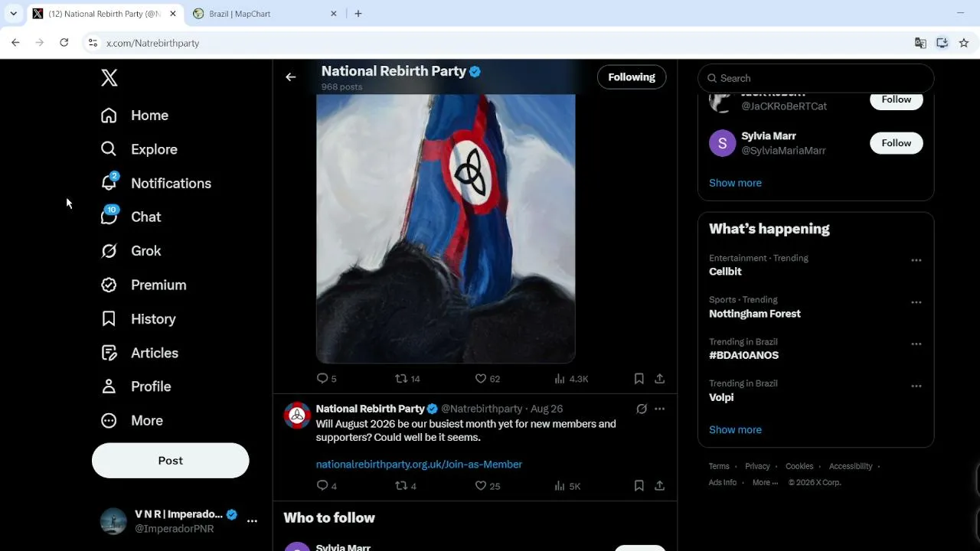Screen dimensions: 980x551
Task: Share the Aug 26 post
Action: click(660, 486)
